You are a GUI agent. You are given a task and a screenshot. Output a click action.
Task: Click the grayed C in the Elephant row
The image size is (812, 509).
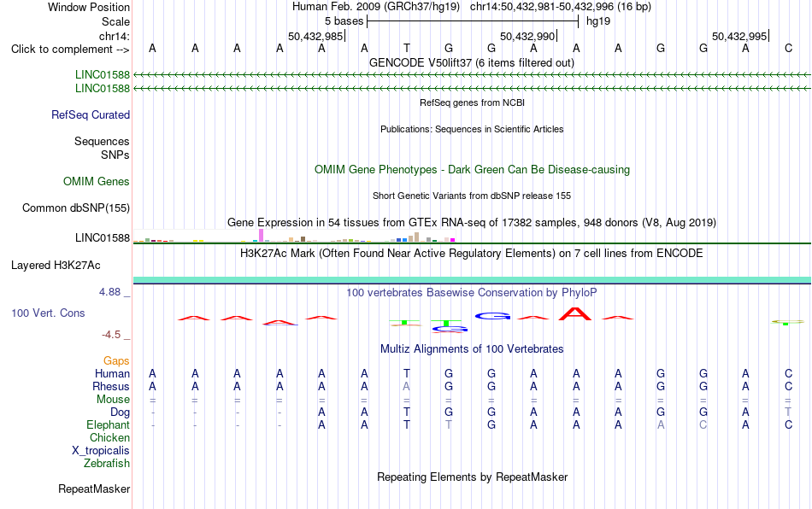(x=703, y=425)
